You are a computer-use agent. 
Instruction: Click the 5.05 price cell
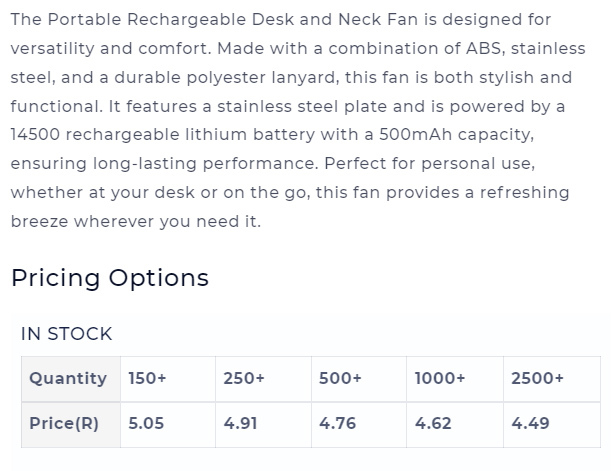click(x=168, y=424)
